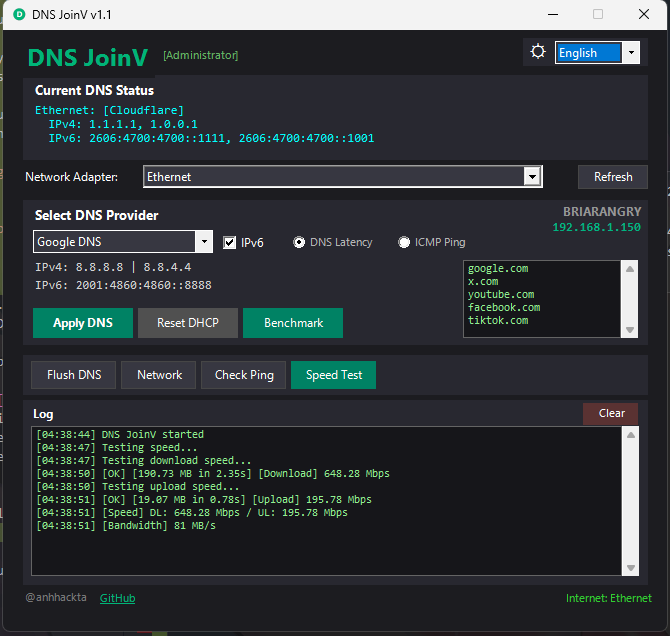Screen dimensions: 670x636
Task: Click the DNS provider dropdown arrow
Action: 204,241
